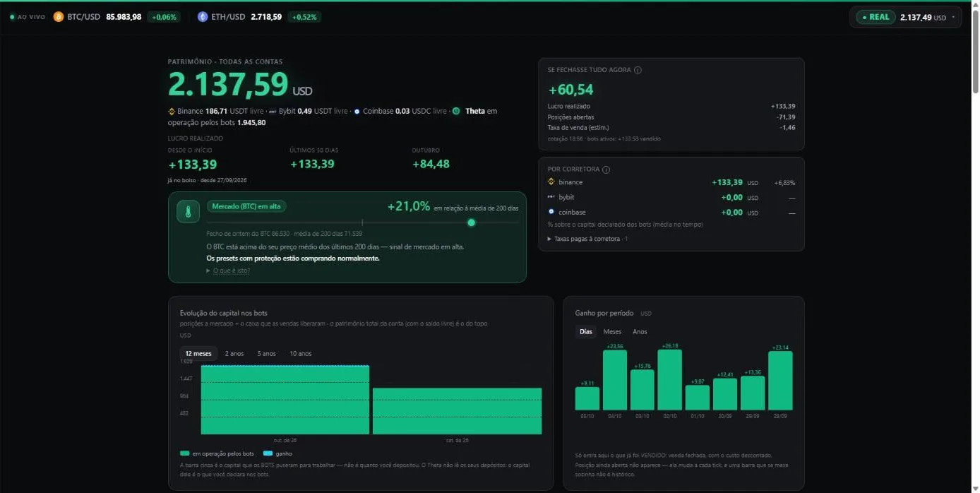This screenshot has height=493, width=980.
Task: Click the cyan 'ganho' legend swatch
Action: 268,453
